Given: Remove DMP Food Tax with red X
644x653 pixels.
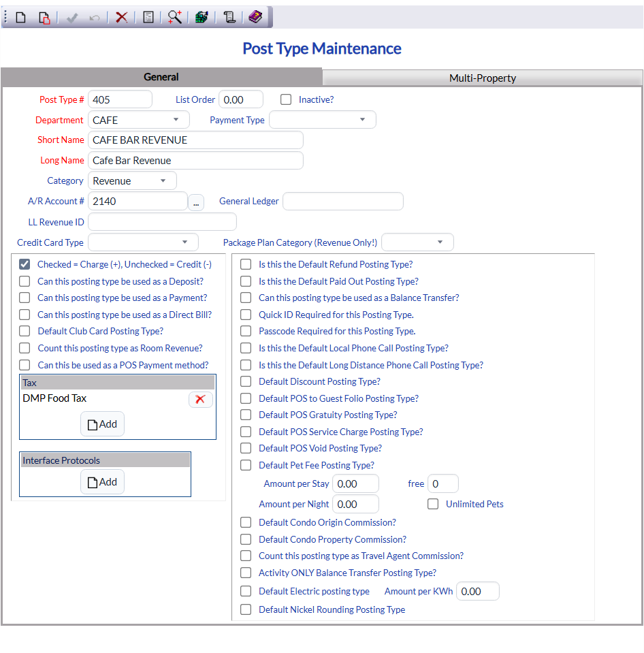Looking at the screenshot, I should click(x=200, y=400).
